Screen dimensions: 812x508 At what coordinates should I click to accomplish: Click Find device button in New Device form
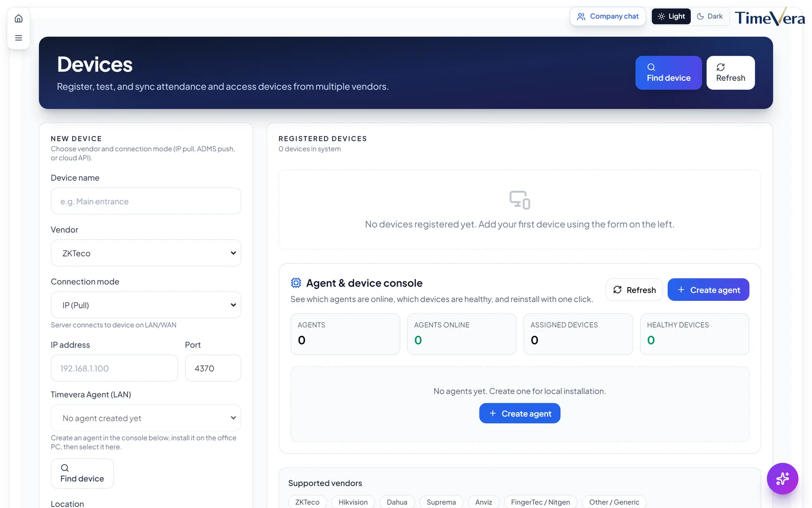coord(82,473)
